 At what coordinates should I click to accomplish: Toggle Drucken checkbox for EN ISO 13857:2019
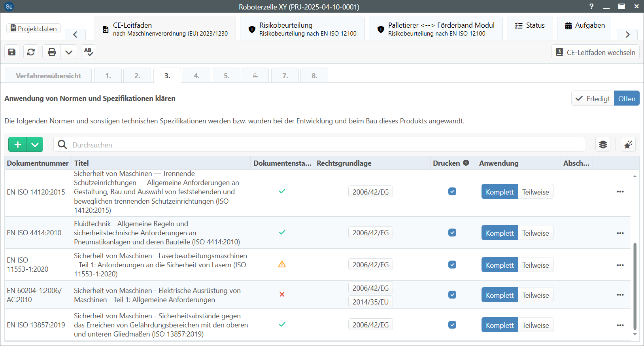point(452,325)
